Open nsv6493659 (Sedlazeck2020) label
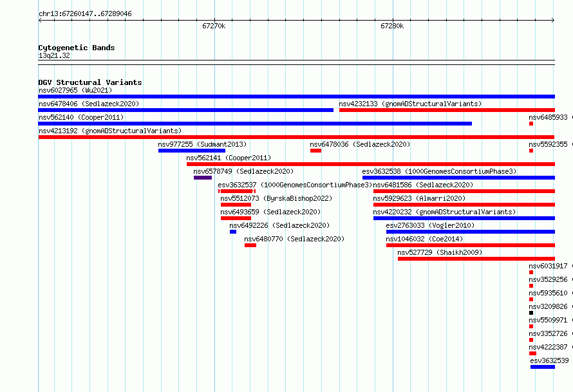The height and width of the screenshot is (392, 573). coord(270,212)
